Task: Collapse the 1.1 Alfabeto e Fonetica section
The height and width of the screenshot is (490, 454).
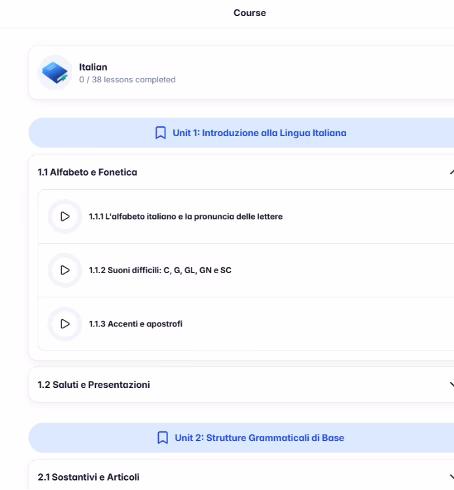Action: [x=451, y=172]
